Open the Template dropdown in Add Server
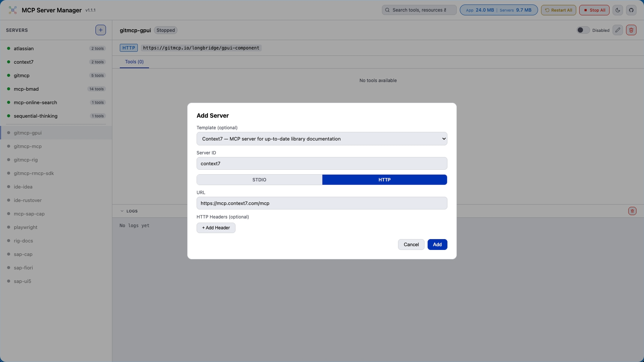Screen dimensions: 644x362 click(322, 139)
